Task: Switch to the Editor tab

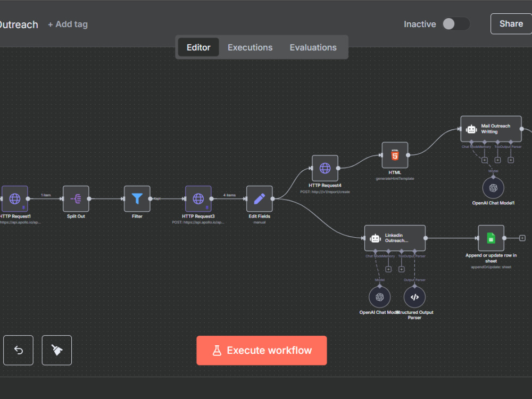Action: pos(198,47)
